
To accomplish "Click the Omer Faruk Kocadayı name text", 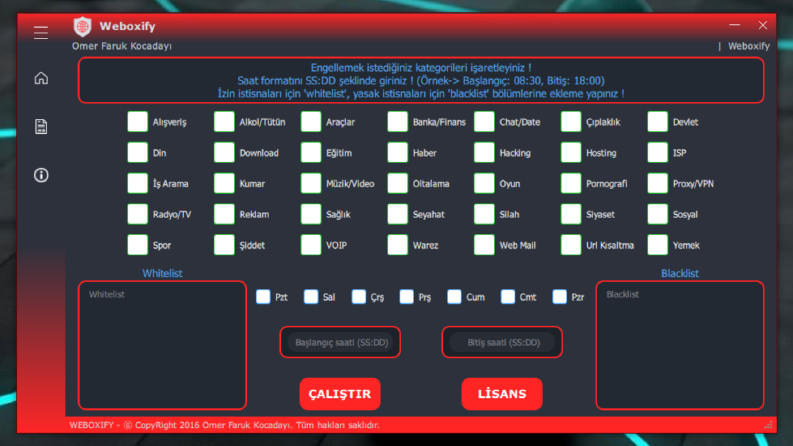I will [x=122, y=46].
